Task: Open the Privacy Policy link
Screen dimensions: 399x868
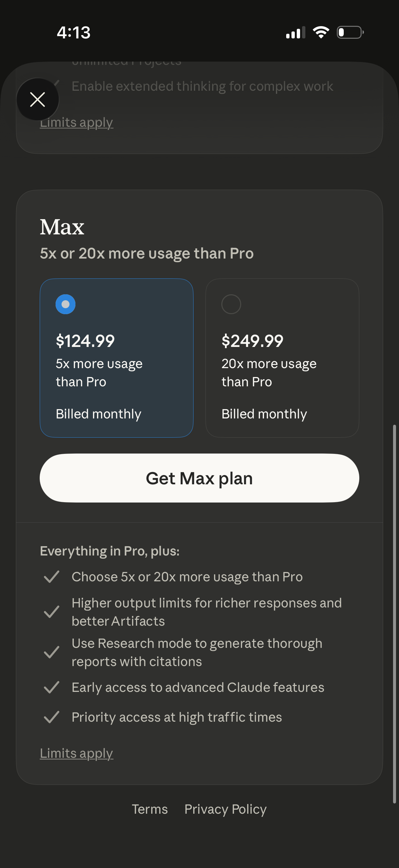Action: point(225,809)
